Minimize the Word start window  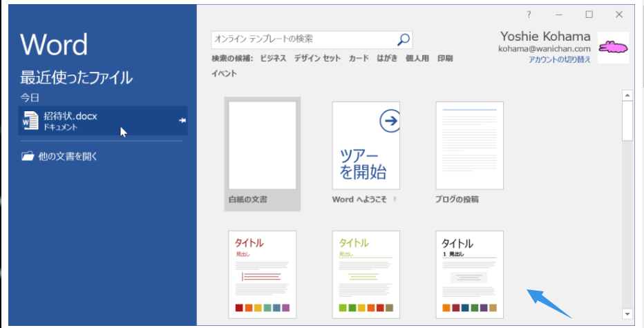559,15
